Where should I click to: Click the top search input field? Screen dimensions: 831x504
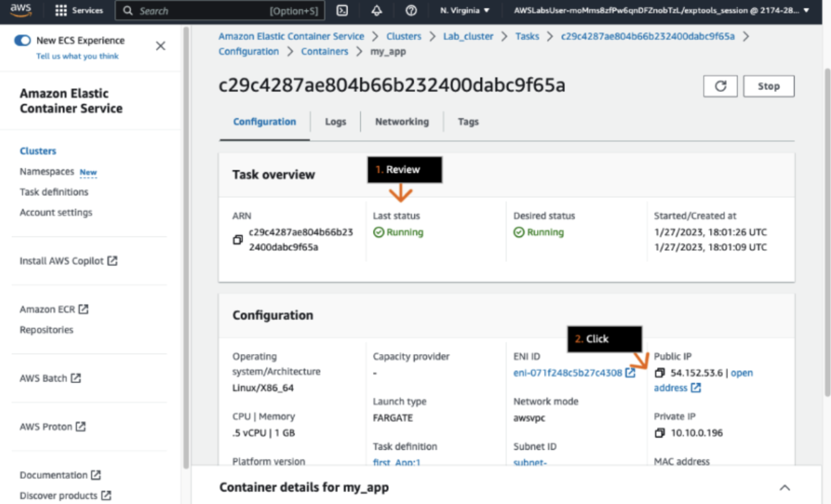[x=220, y=10]
